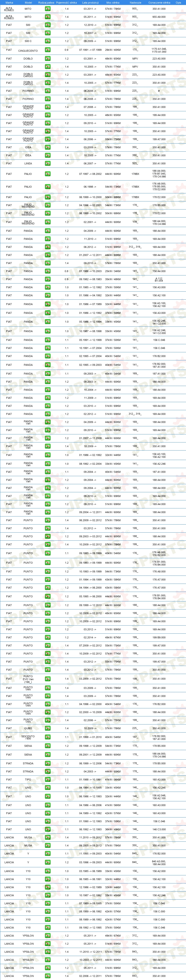186x980 pixels.
Task: Click body code '160_' in TIPO row
Action: click(135, 779)
